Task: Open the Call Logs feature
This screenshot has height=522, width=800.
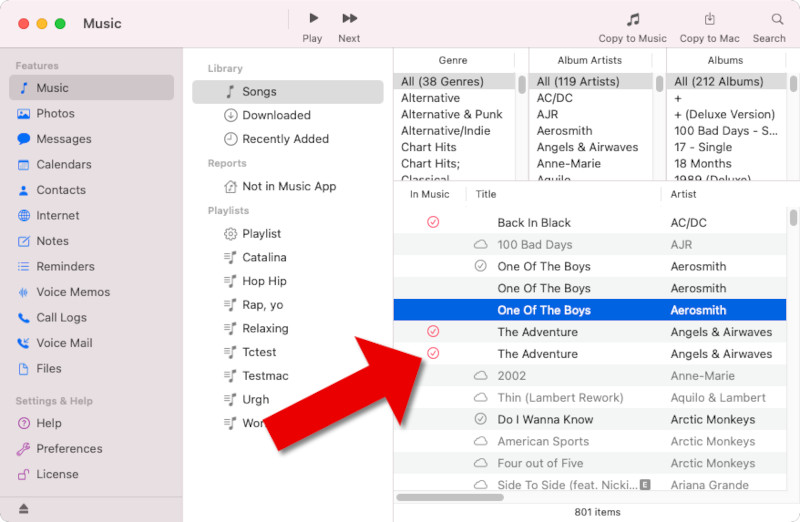Action: tap(91, 317)
